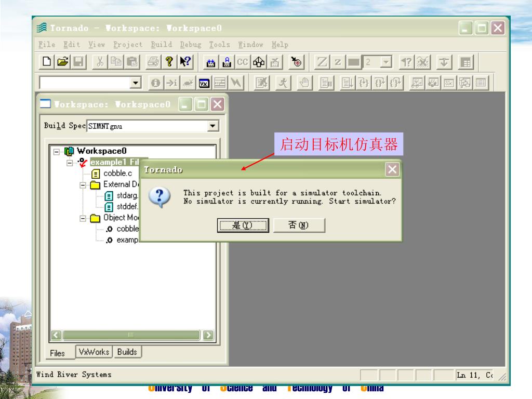Click the scroll right arrow in workspace tree
Viewport: 532px width, 399px height.
click(x=208, y=335)
